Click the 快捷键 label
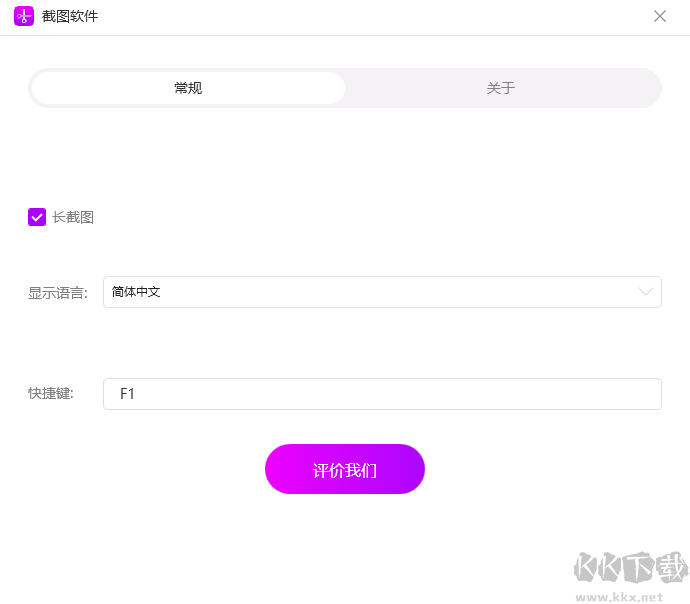The height and width of the screenshot is (604, 690). pos(51,394)
